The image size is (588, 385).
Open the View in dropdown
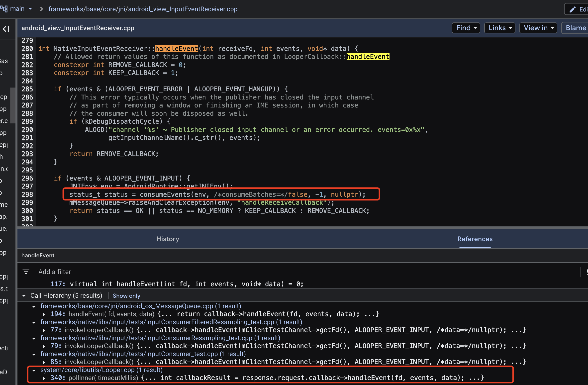(x=538, y=28)
